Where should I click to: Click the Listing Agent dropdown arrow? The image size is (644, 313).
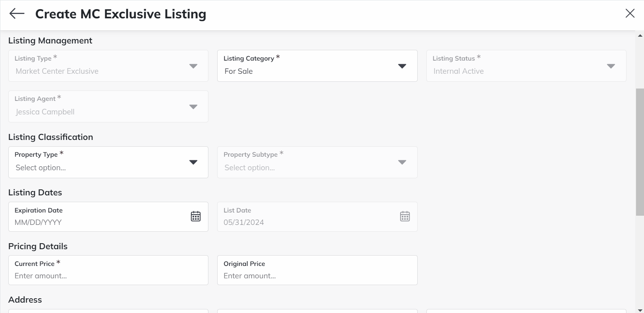[x=193, y=106]
